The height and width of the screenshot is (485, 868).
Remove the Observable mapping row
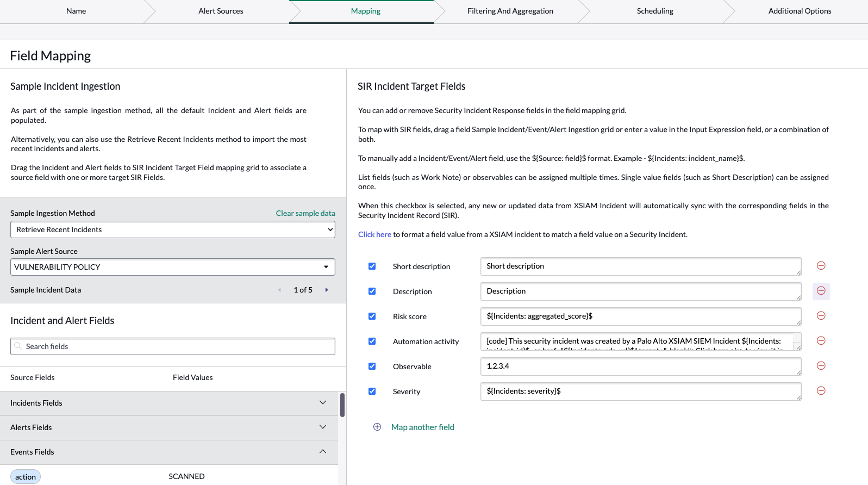[x=821, y=365]
